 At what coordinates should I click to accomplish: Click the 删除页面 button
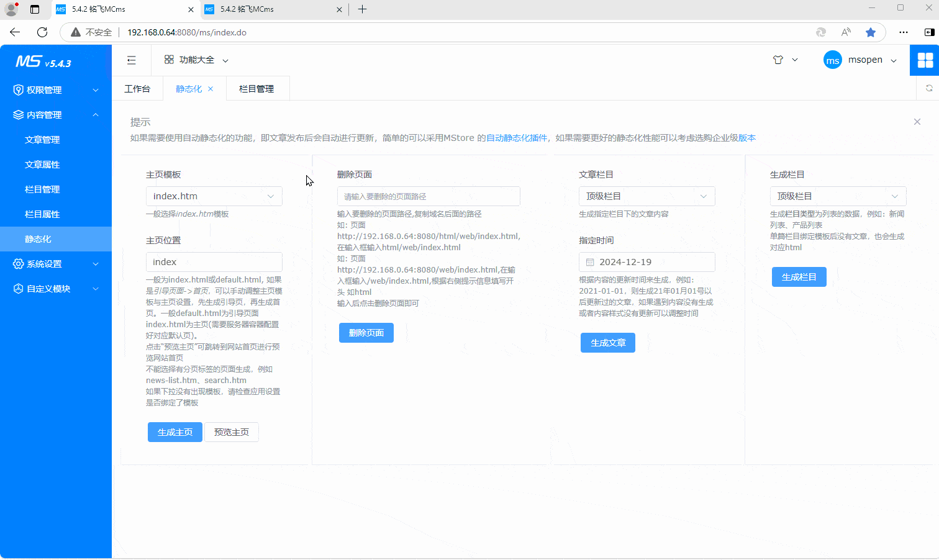tap(366, 333)
